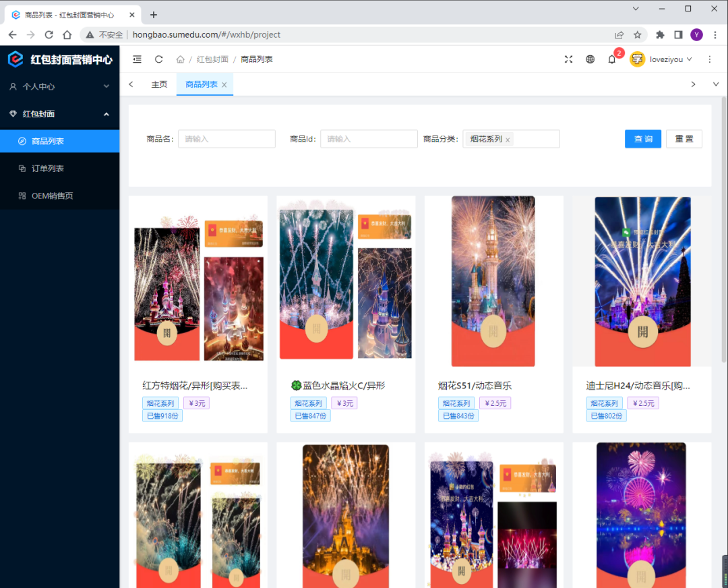Click the 红包封面 breadcrumb link
728x588 pixels.
click(x=212, y=59)
